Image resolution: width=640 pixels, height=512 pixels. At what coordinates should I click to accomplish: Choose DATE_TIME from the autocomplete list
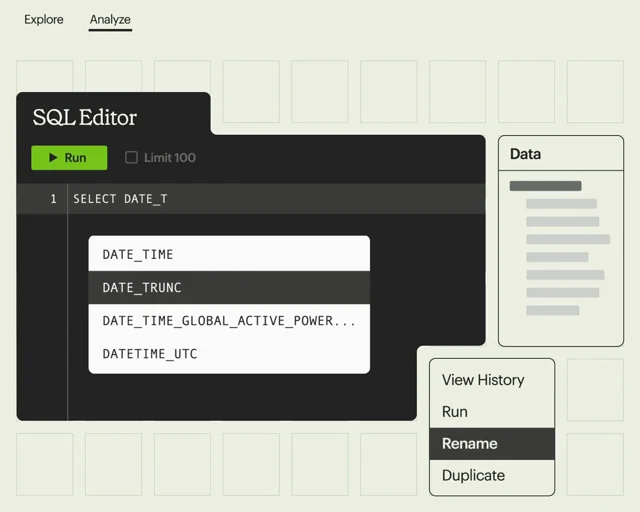click(229, 254)
